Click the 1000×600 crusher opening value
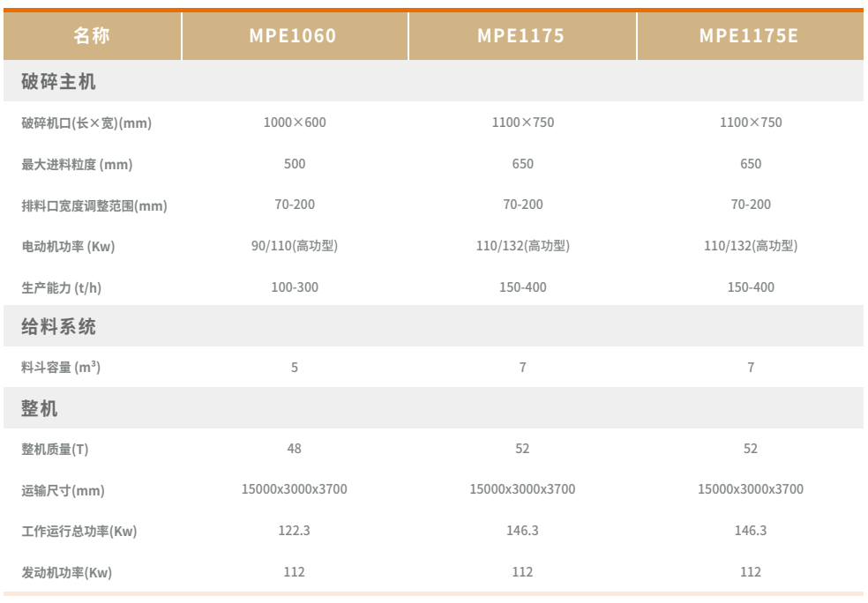 pos(295,123)
